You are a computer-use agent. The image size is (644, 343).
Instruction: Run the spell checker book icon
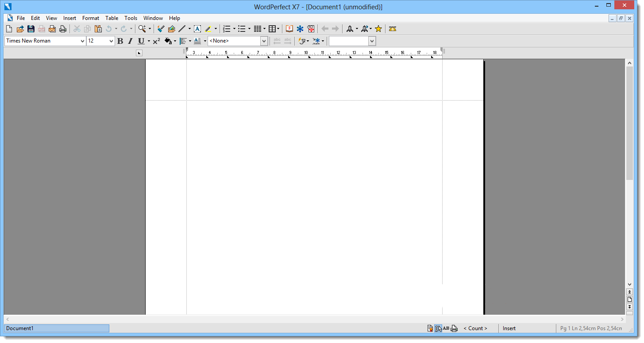pos(289,29)
